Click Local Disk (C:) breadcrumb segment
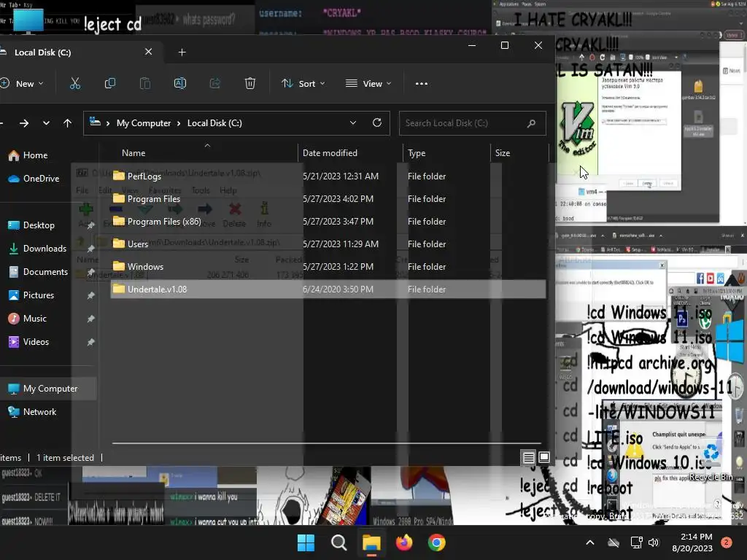The image size is (747, 560). tap(214, 123)
